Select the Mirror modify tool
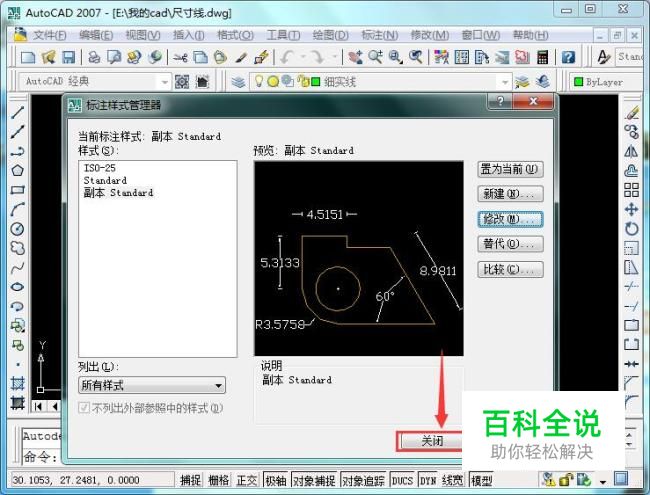 coord(631,151)
